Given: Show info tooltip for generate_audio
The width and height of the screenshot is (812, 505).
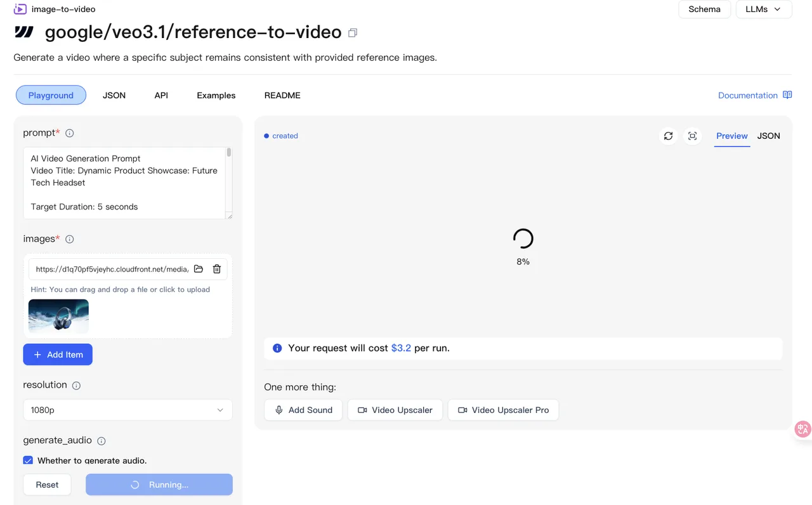Looking at the screenshot, I should point(101,441).
